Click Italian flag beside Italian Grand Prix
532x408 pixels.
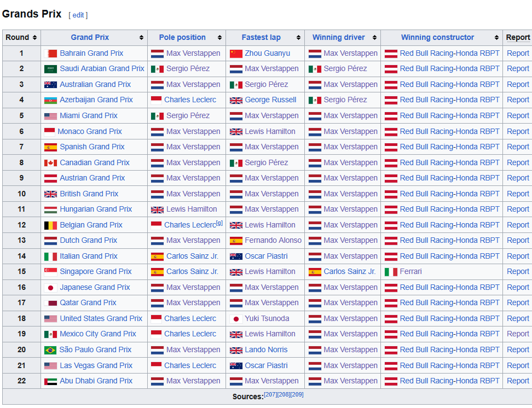50,257
